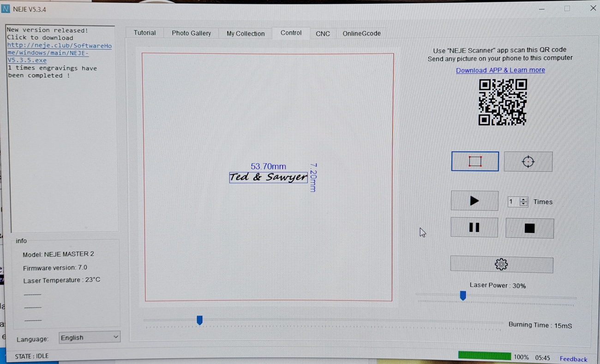
Task: Open the OnlineGcode tab
Action: point(361,33)
